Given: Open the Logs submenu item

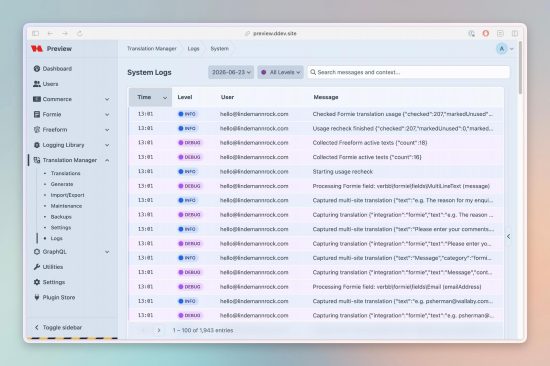Looking at the screenshot, I should tap(56, 238).
